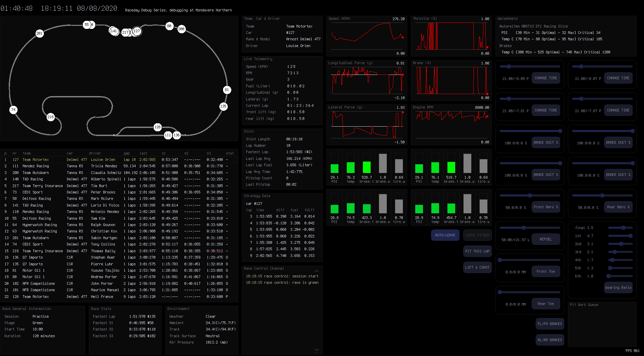The height and width of the screenshot is (356, 644).
Task: Toggle the LEAVE PITBOX option
Action: (477, 235)
